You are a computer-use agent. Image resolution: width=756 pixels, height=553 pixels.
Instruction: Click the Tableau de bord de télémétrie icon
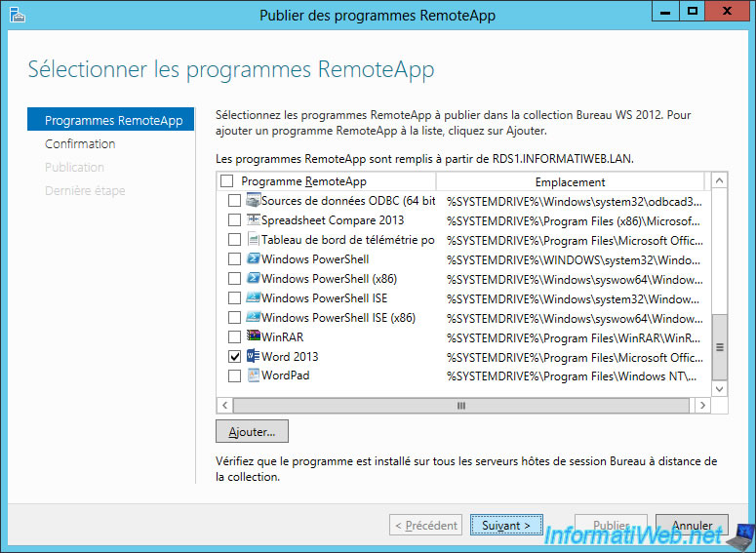pyautogui.click(x=254, y=240)
